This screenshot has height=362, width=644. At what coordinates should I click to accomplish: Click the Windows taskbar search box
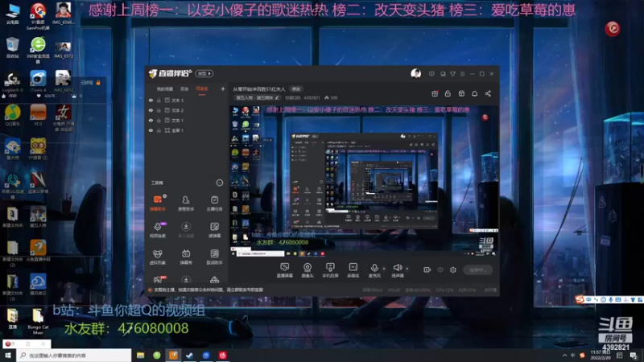pyautogui.click(x=74, y=356)
